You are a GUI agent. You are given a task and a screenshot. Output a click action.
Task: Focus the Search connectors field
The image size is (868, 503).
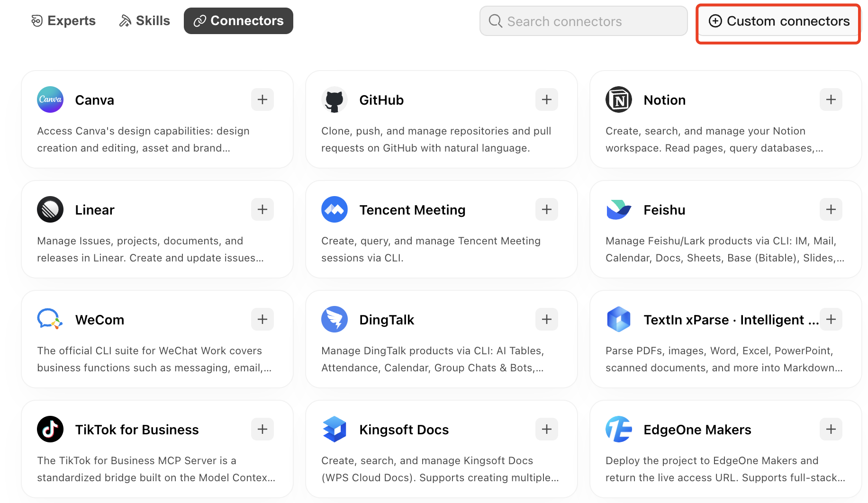[583, 21]
